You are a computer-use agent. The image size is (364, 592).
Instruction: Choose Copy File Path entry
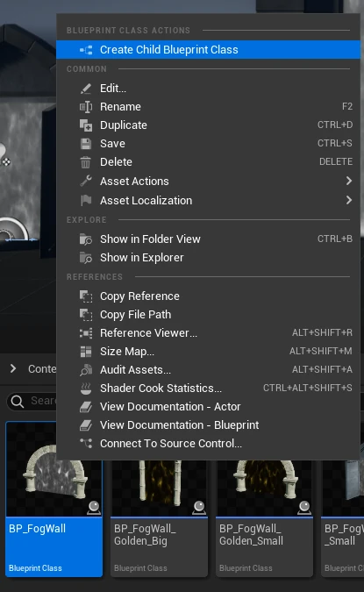coord(208,315)
